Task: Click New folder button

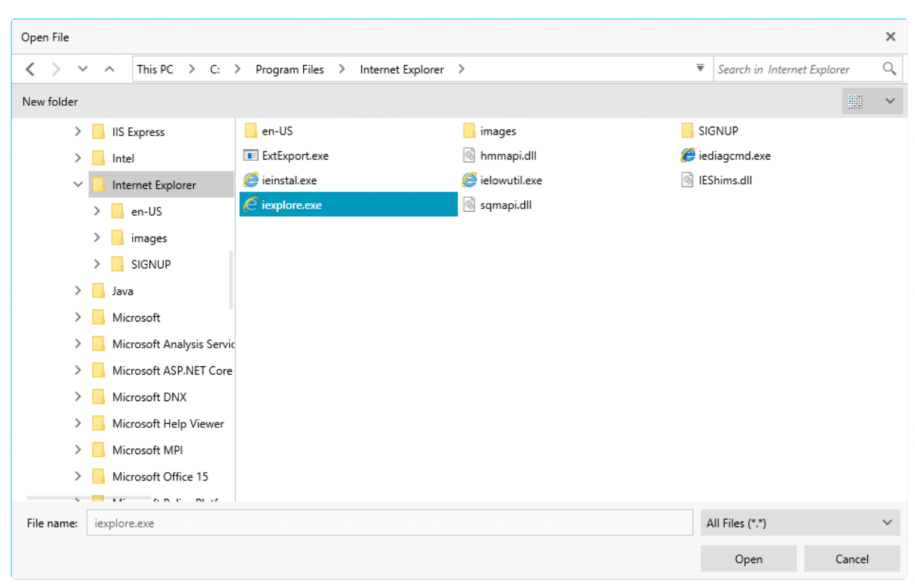Action: pyautogui.click(x=50, y=102)
